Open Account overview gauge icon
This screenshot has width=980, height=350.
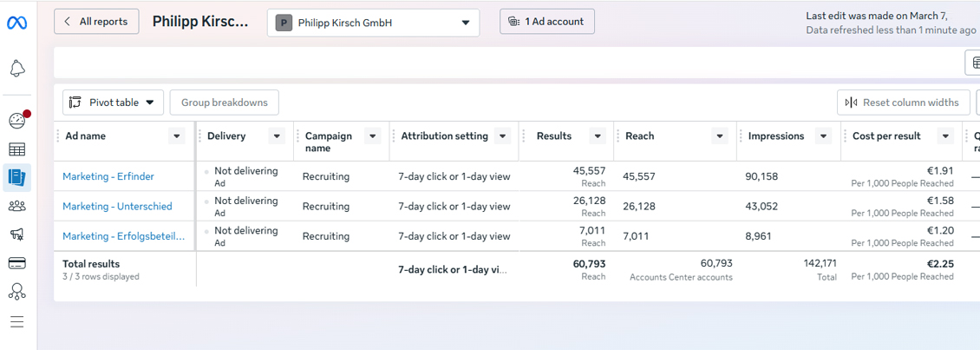[x=17, y=121]
